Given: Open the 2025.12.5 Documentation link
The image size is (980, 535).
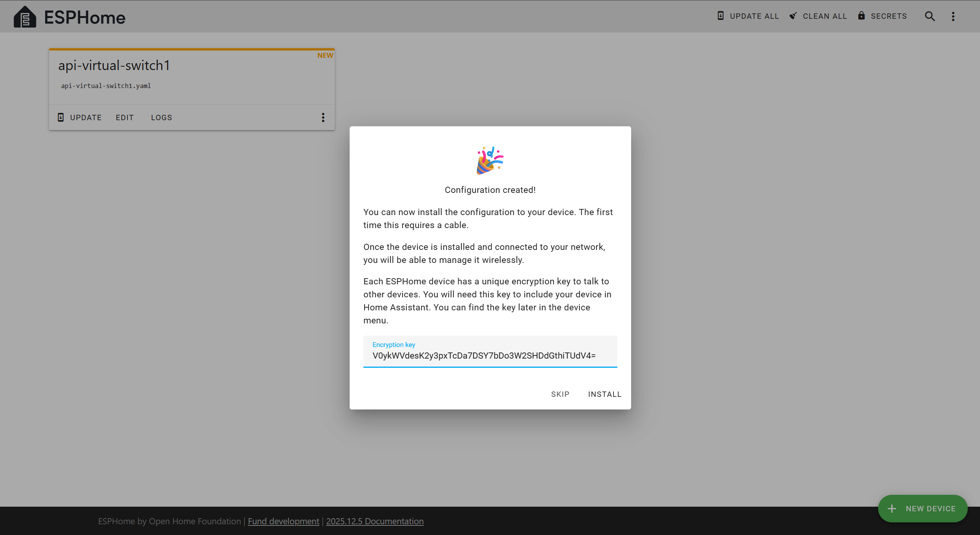Looking at the screenshot, I should [x=375, y=521].
